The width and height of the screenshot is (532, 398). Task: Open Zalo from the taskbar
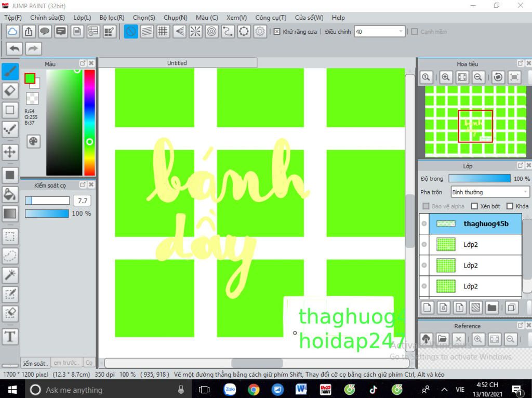coord(230,390)
